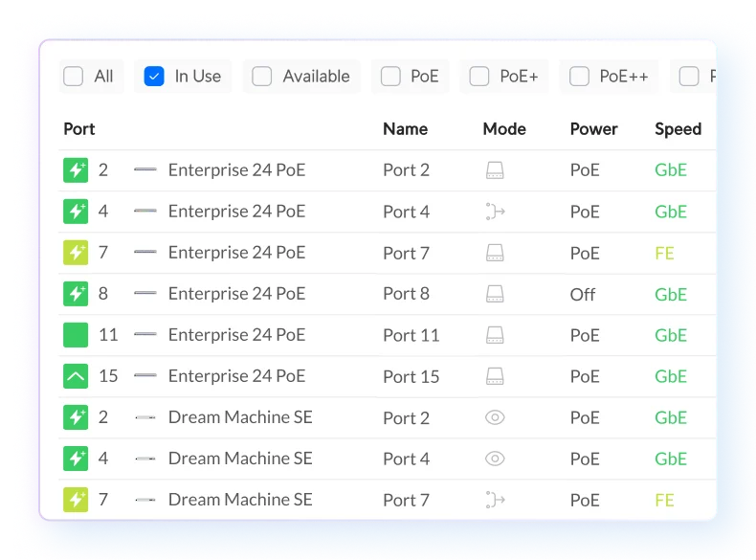This screenshot has height=560, width=756.
Task: Sort by the Speed column header
Action: click(x=678, y=129)
